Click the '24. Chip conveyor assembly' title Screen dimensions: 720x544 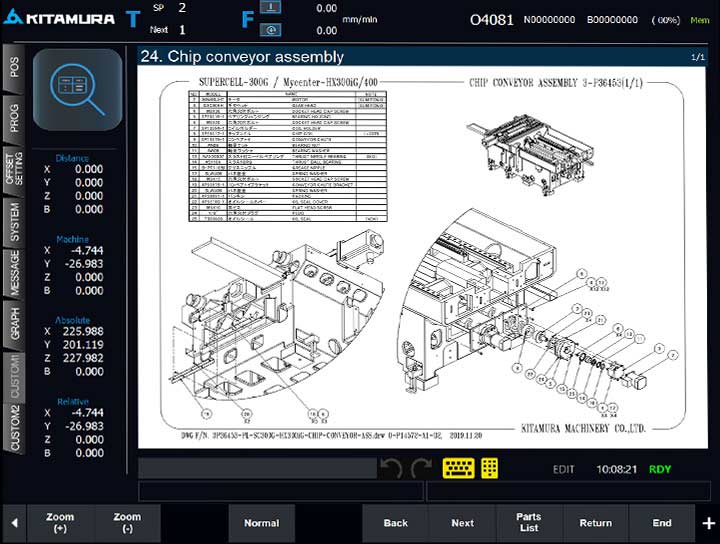[x=242, y=56]
